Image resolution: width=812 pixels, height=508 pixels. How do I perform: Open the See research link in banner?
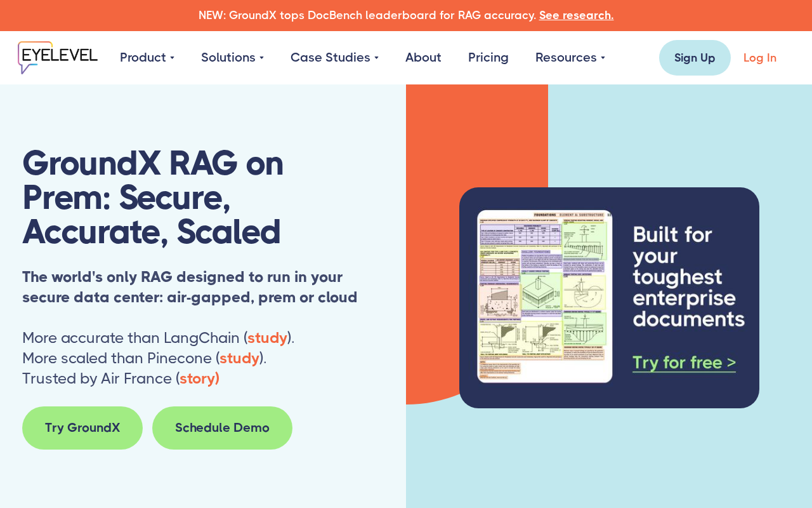point(576,15)
